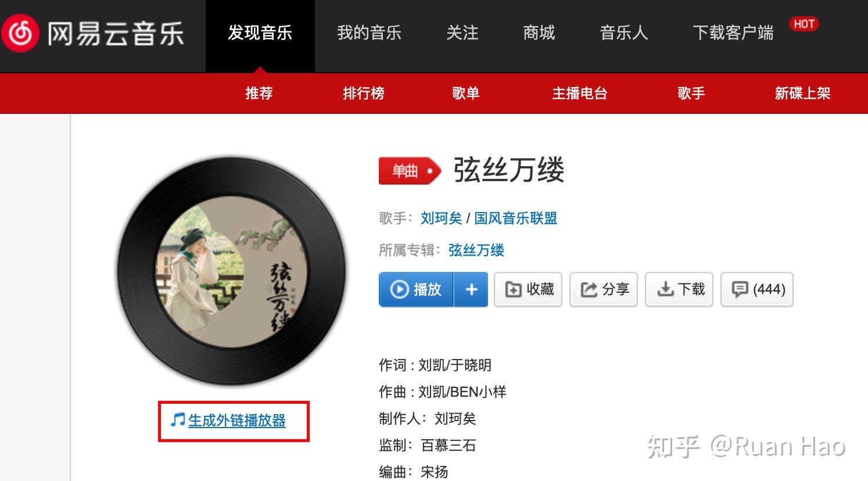Switch to 排行榜 sub-navigation item

[x=364, y=93]
